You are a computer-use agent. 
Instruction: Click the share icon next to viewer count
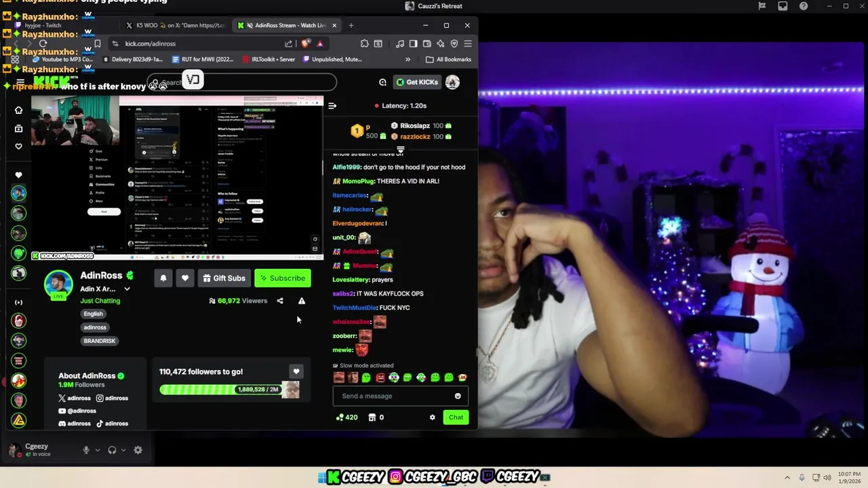[280, 301]
